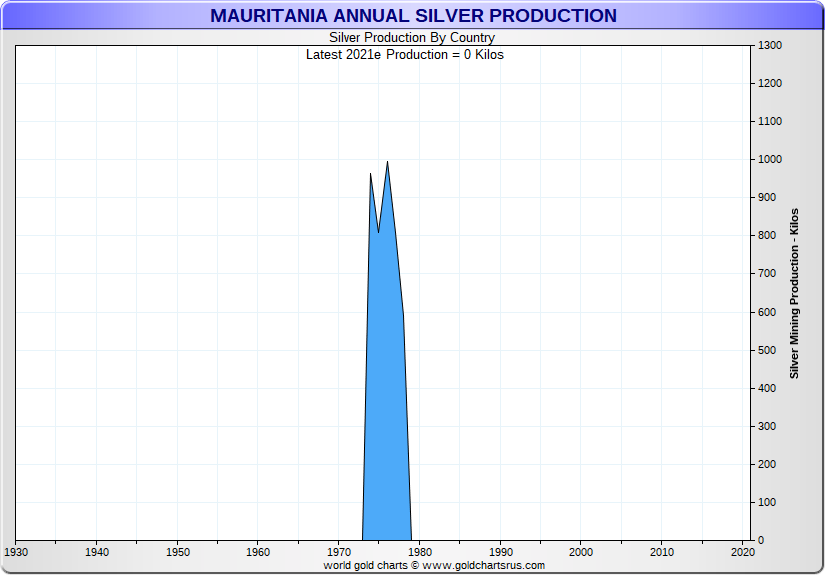Click the dip between the two peaks

pos(378,232)
